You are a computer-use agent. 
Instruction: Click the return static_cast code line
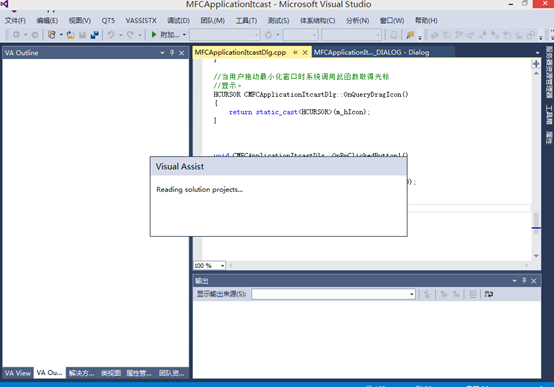click(x=300, y=112)
